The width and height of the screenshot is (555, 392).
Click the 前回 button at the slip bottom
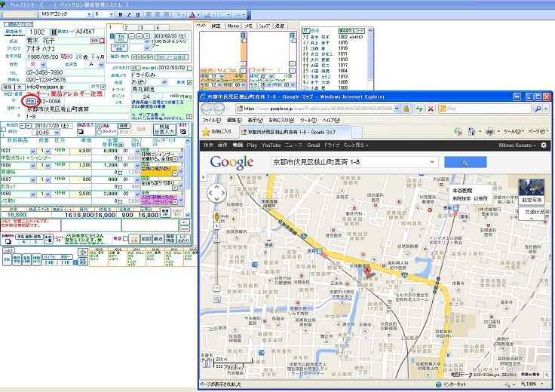pyautogui.click(x=146, y=239)
